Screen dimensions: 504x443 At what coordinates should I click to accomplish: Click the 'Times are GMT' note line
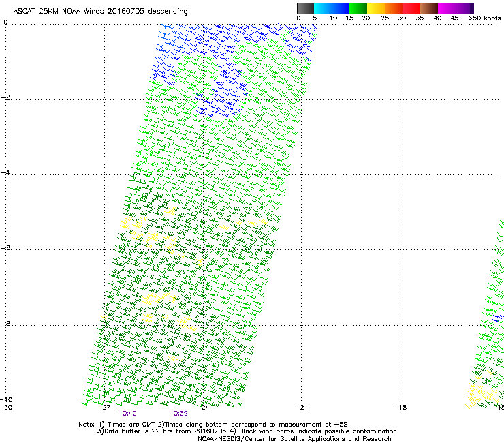tap(212, 425)
